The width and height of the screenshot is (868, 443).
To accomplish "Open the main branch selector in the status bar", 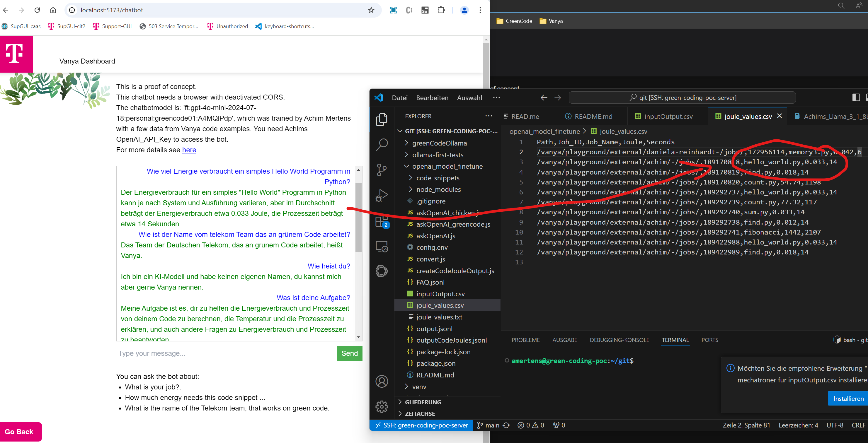I will coord(488,425).
